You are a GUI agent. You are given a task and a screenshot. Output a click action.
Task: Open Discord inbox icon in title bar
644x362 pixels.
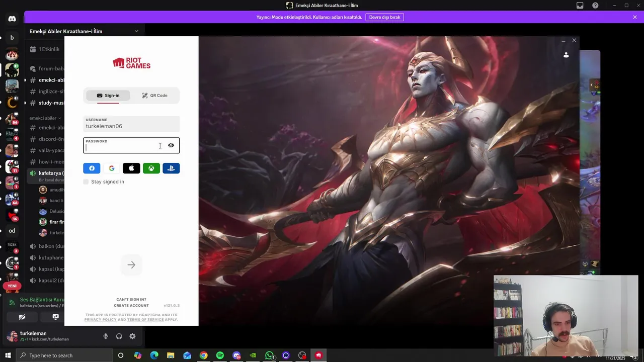point(580,6)
